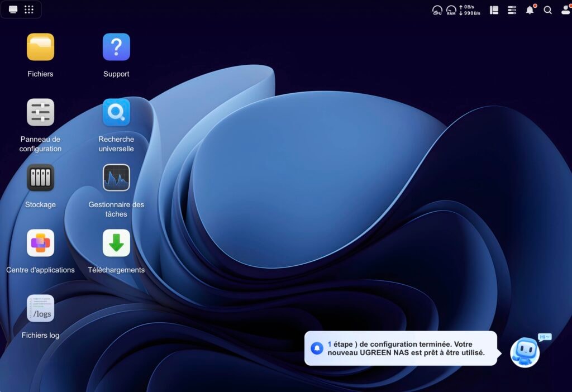Click the network speed indicator
572x392 pixels.
point(469,10)
